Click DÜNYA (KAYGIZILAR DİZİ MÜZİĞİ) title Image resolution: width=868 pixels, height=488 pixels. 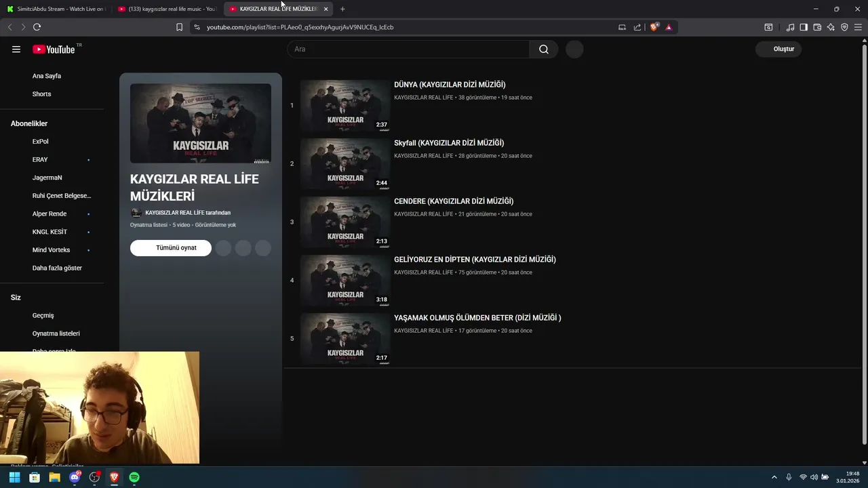click(450, 85)
